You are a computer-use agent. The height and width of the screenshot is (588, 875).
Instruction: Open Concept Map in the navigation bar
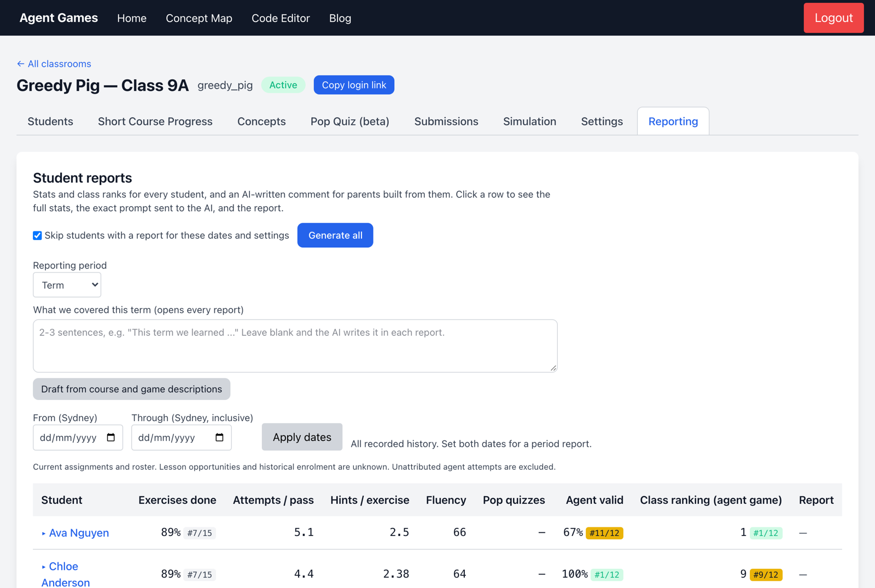pyautogui.click(x=199, y=18)
